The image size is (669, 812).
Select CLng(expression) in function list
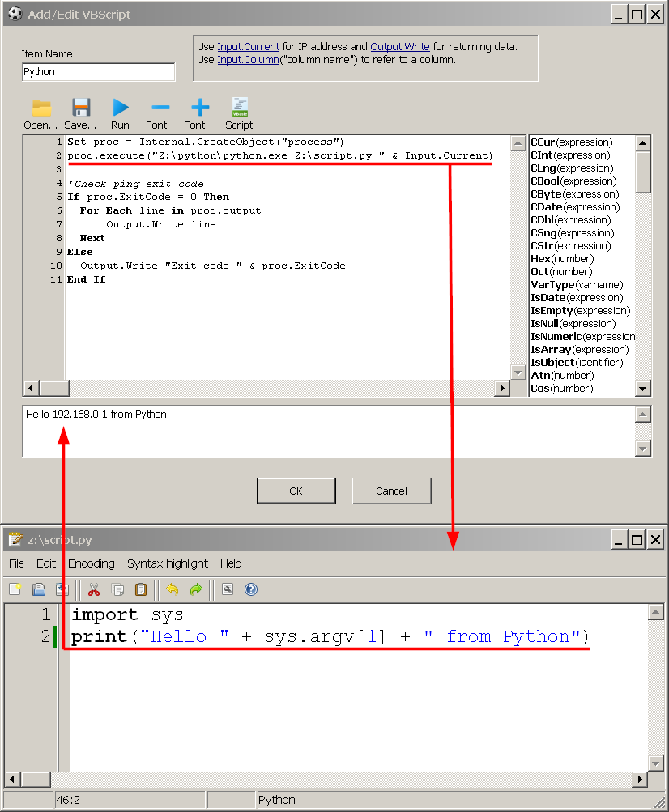[x=572, y=168]
